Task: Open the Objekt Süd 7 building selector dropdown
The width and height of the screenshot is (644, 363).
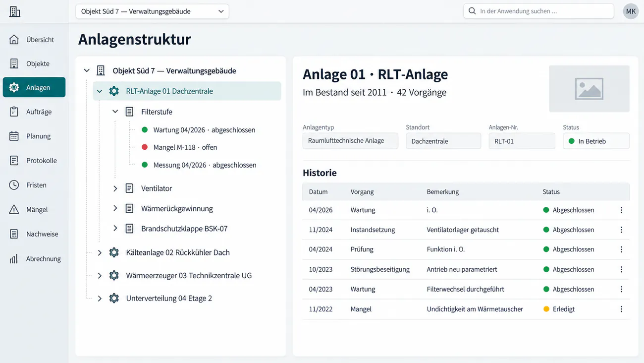Action: [x=152, y=11]
